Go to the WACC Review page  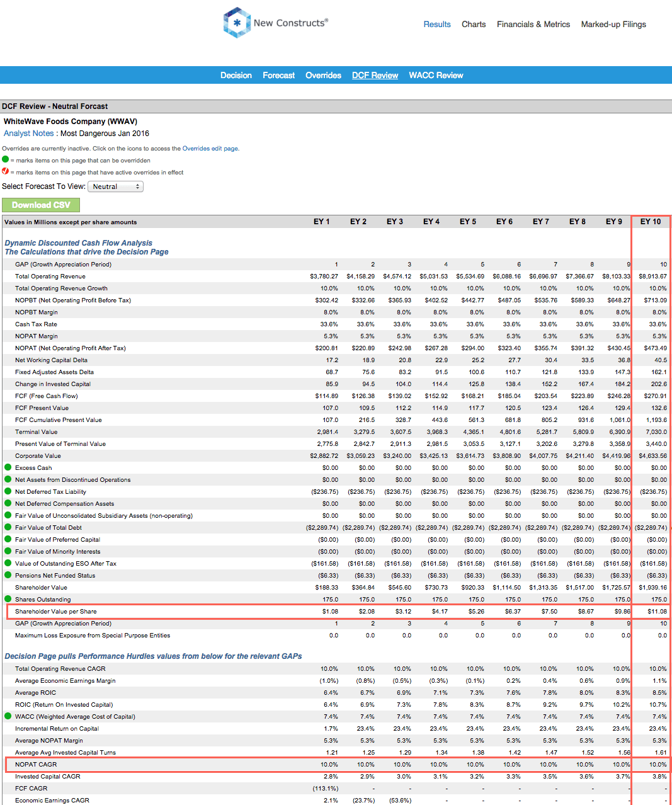pos(436,75)
